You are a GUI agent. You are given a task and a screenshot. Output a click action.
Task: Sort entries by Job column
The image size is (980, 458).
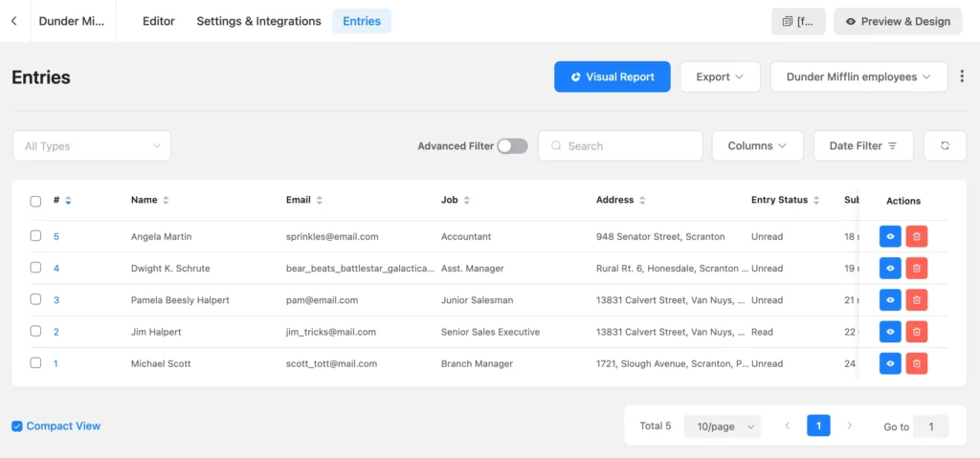466,201
